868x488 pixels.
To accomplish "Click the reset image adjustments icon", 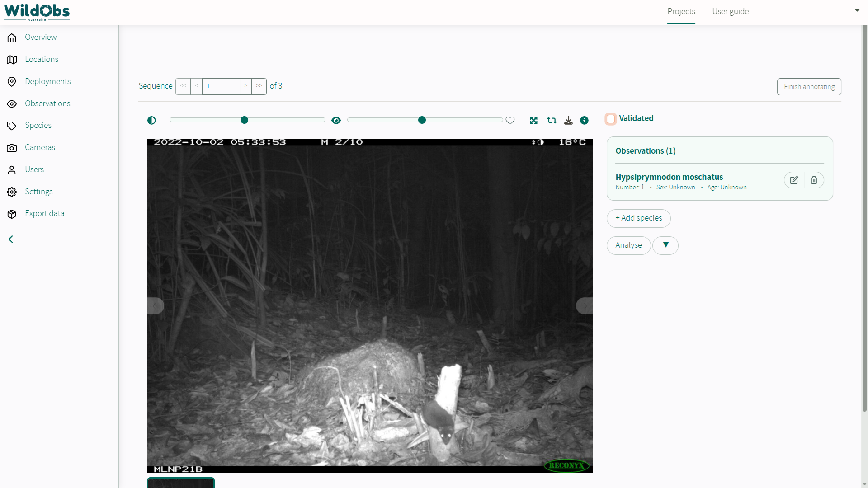I will tap(552, 120).
